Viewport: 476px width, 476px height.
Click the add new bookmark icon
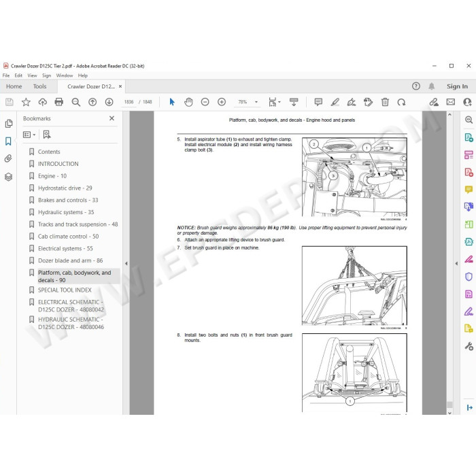(47, 135)
